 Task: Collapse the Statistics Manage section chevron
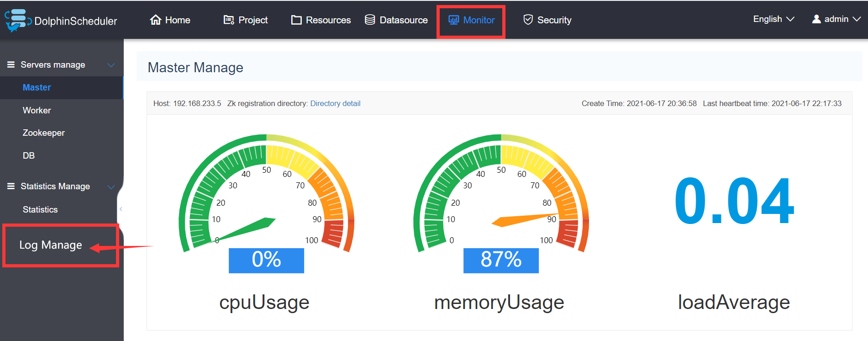tap(111, 186)
